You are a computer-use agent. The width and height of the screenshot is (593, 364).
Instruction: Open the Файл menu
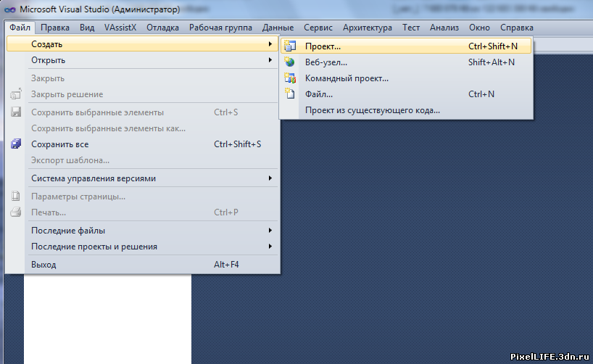click(20, 28)
